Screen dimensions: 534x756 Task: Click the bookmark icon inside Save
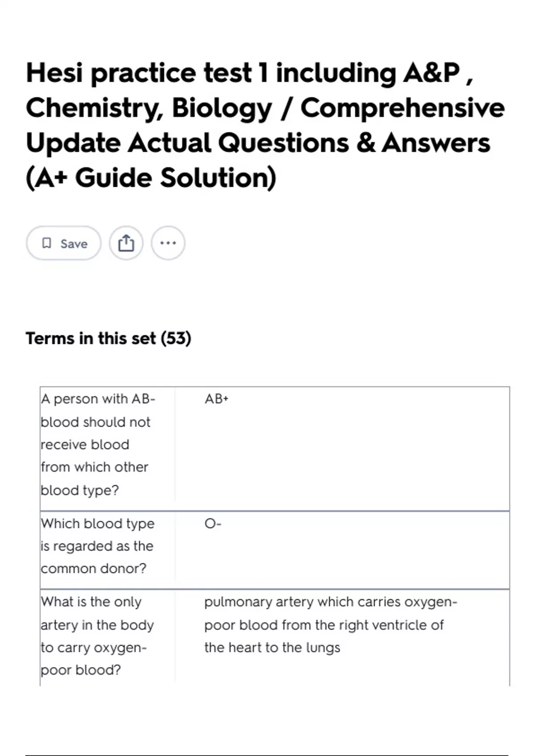pyautogui.click(x=47, y=243)
